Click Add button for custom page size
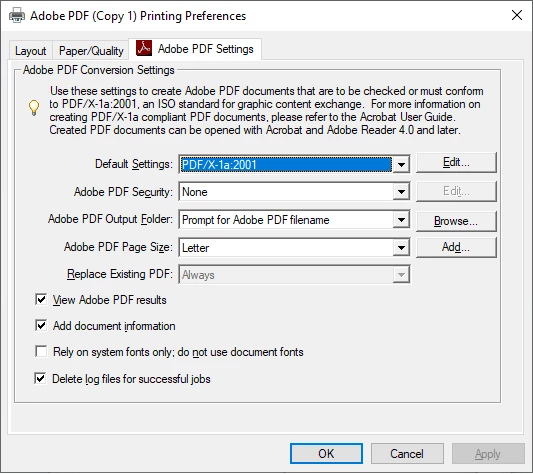533x474 pixels. 456,247
